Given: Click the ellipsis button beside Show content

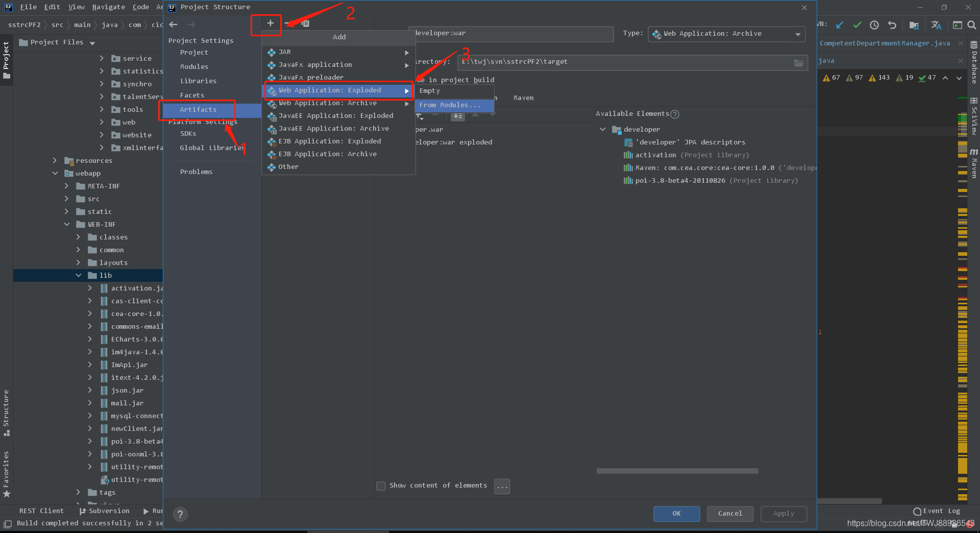Looking at the screenshot, I should pyautogui.click(x=502, y=486).
